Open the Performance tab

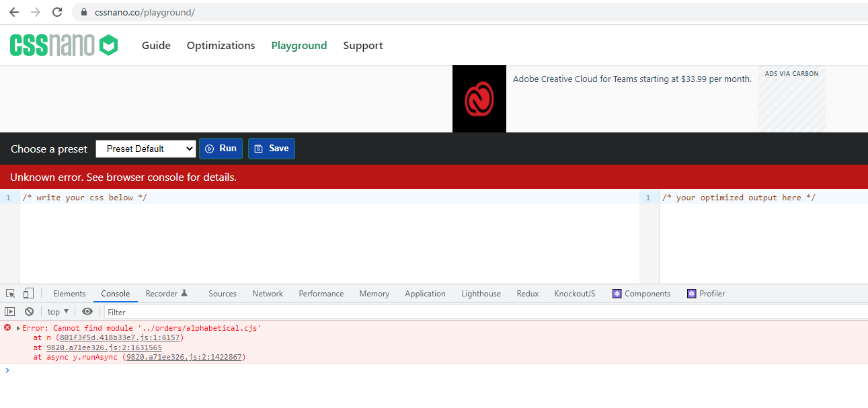coord(321,294)
